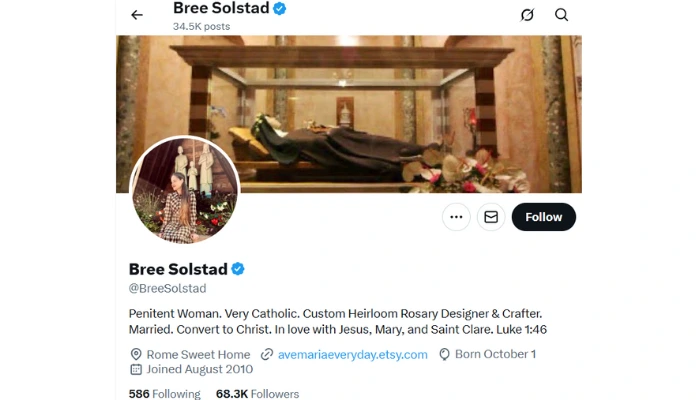Click the Bree Solstad header title
Viewport: 700px width, 400px height.
[x=221, y=8]
